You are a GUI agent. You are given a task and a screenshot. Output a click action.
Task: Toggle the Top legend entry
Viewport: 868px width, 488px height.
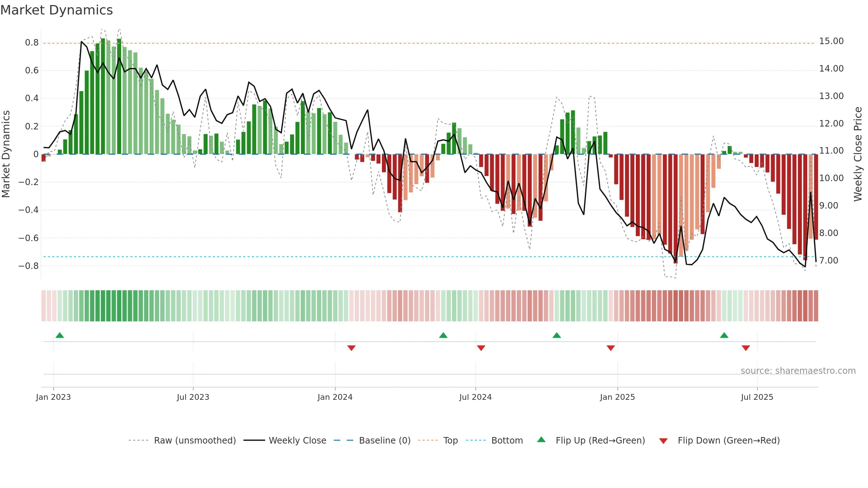[438, 440]
